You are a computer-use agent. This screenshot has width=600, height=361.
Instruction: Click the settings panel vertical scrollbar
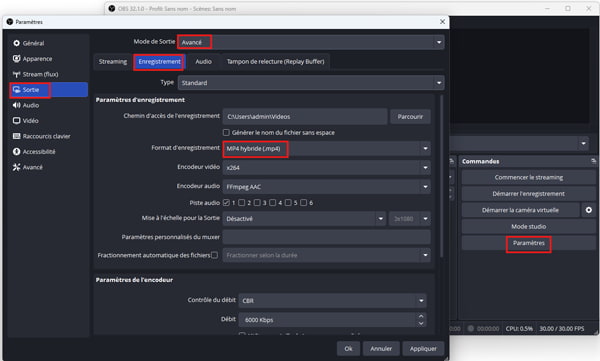tap(441, 176)
